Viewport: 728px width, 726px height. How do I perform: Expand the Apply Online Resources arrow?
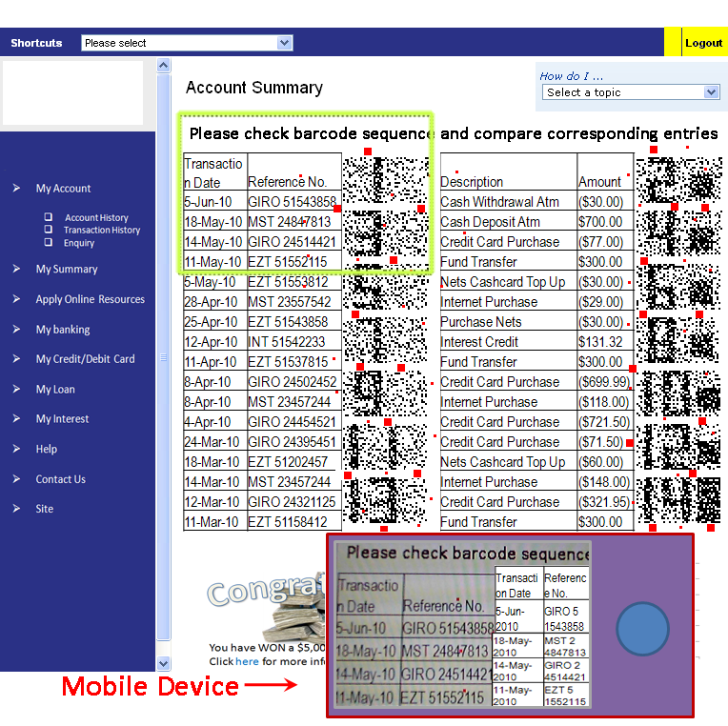click(x=16, y=299)
